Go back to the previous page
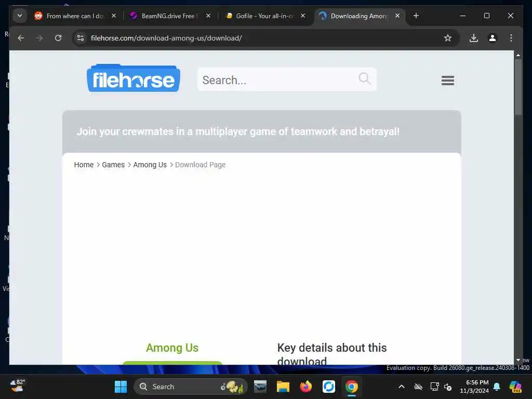Image resolution: width=532 pixels, height=399 pixels. 21,38
